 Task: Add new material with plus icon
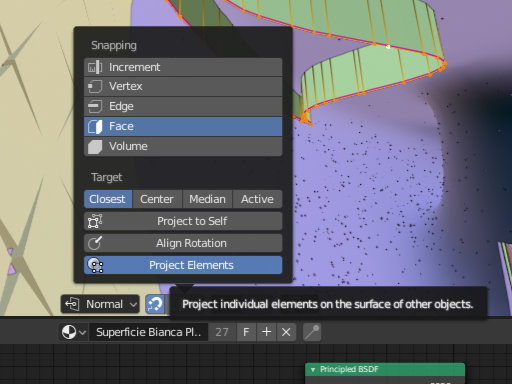tap(266, 332)
